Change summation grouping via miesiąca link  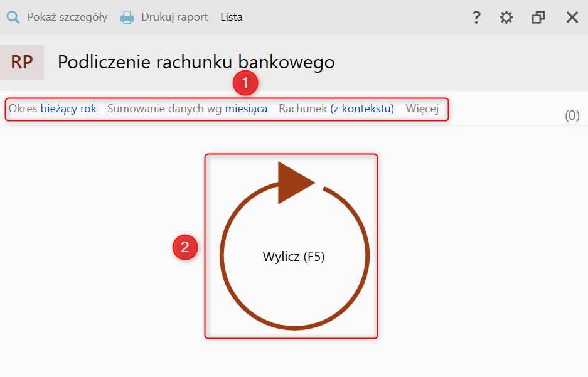[247, 109]
